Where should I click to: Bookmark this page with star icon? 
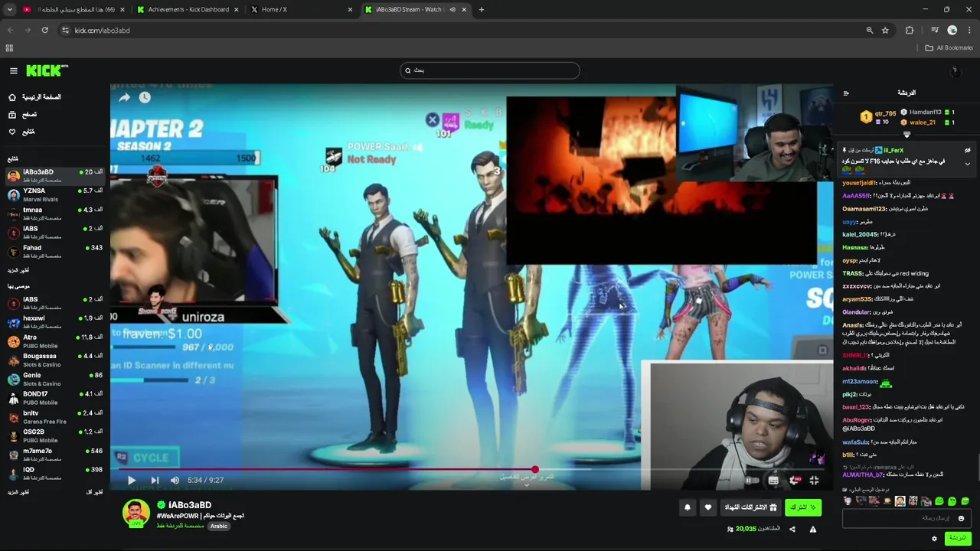click(x=885, y=30)
